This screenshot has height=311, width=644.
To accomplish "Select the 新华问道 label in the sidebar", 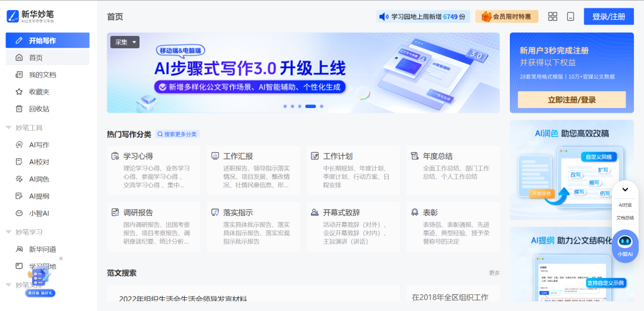I will 43,249.
